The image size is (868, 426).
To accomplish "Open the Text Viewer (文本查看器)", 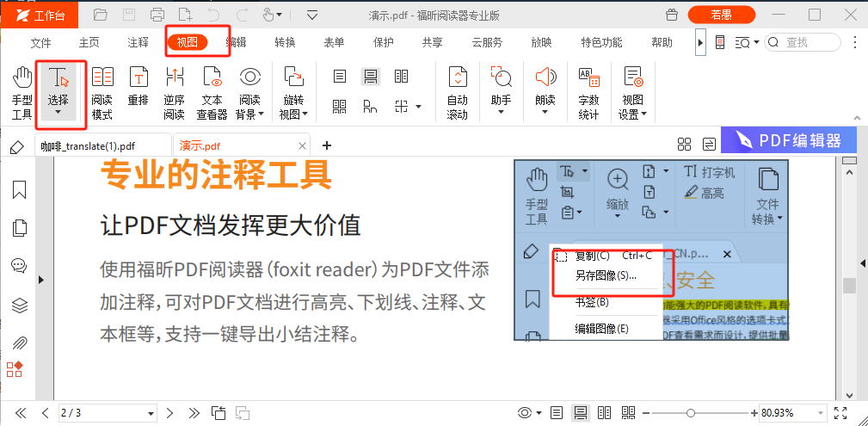I will [212, 93].
